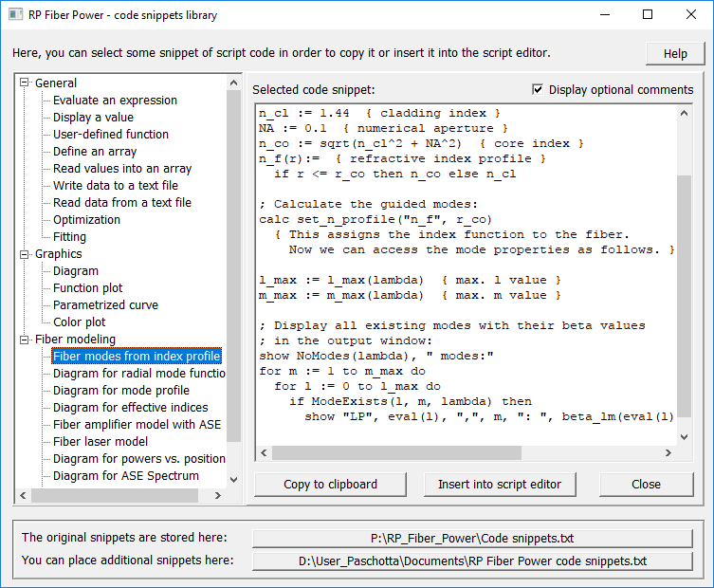Image resolution: width=714 pixels, height=588 pixels.
Task: Select Color plot snippet
Action: pos(79,322)
